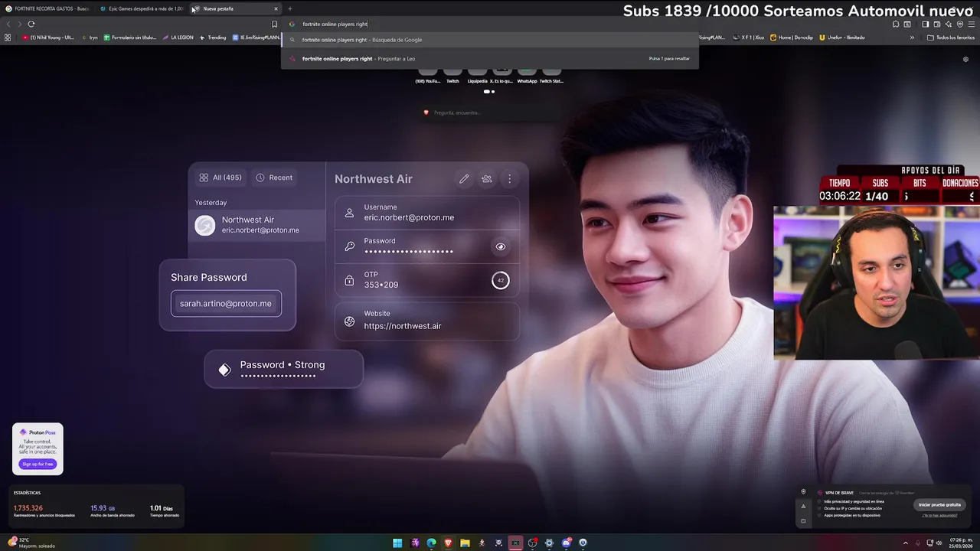Viewport: 980px width, 551px height.
Task: Open IE JimRising#LANN bookmark
Action: pos(256,37)
